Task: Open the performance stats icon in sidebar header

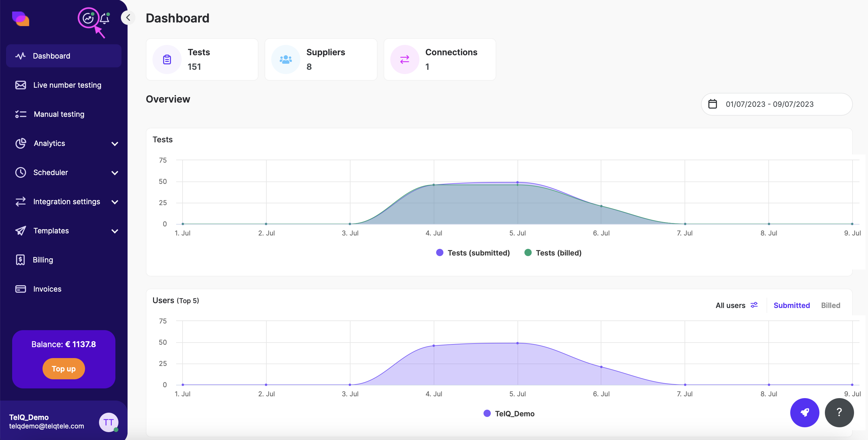Action: (x=88, y=18)
